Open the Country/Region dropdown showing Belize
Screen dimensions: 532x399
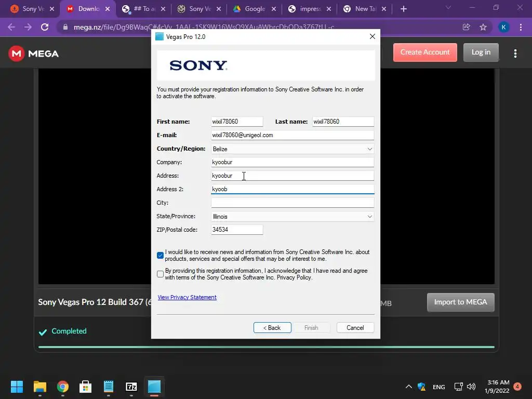pos(292,149)
